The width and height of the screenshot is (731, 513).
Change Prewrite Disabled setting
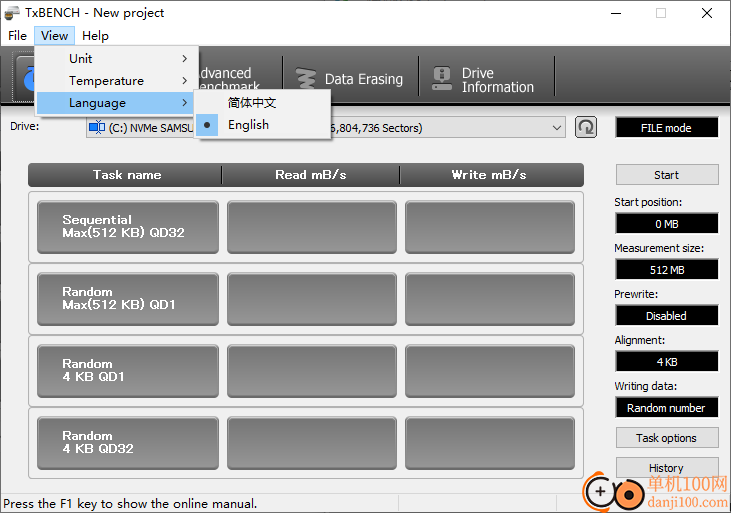click(x=667, y=316)
